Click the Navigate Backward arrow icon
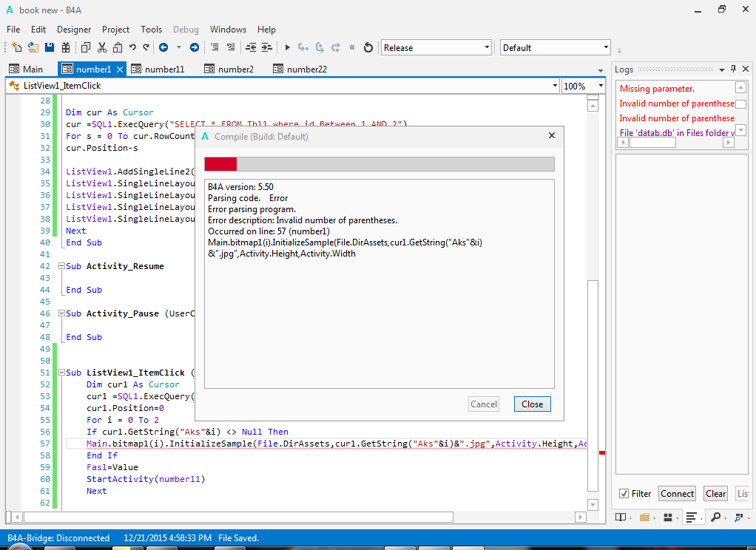 (x=163, y=47)
